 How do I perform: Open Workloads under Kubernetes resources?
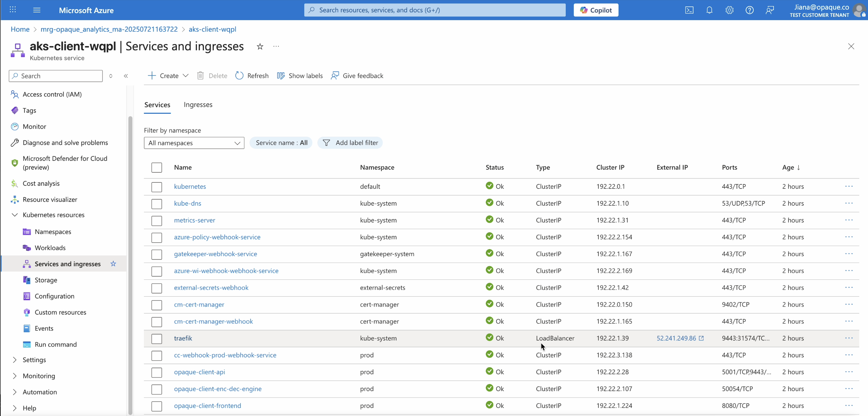click(x=50, y=248)
